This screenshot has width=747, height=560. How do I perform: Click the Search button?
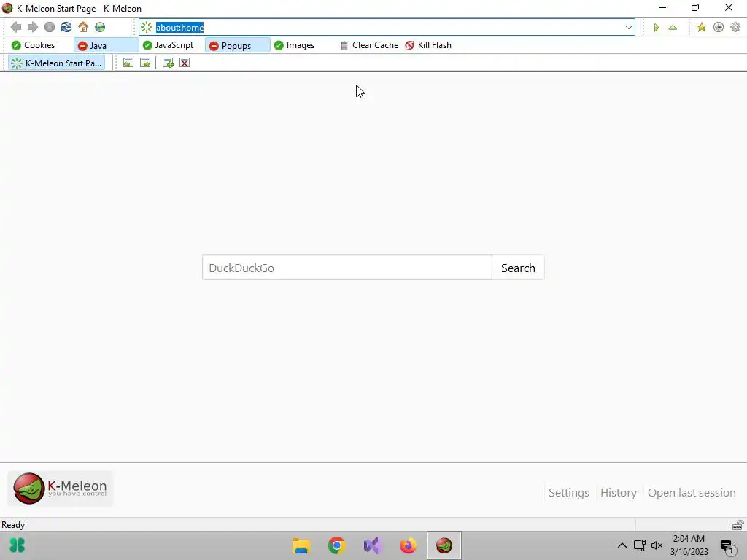[x=518, y=268]
